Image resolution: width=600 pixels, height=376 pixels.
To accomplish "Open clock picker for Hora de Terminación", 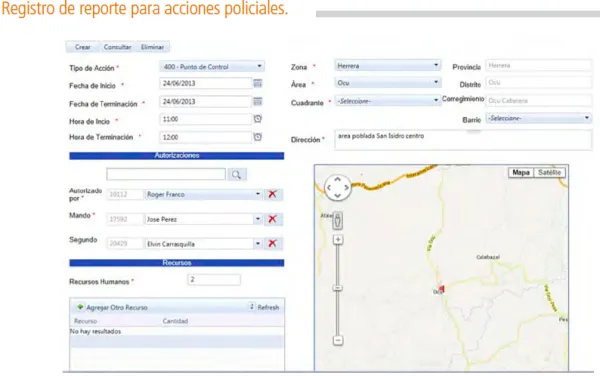I will coord(258,137).
